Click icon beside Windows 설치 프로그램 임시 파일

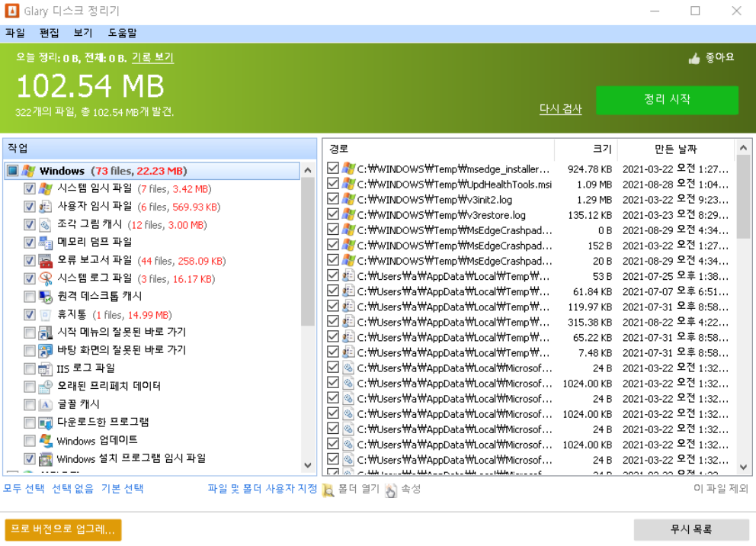click(x=46, y=459)
